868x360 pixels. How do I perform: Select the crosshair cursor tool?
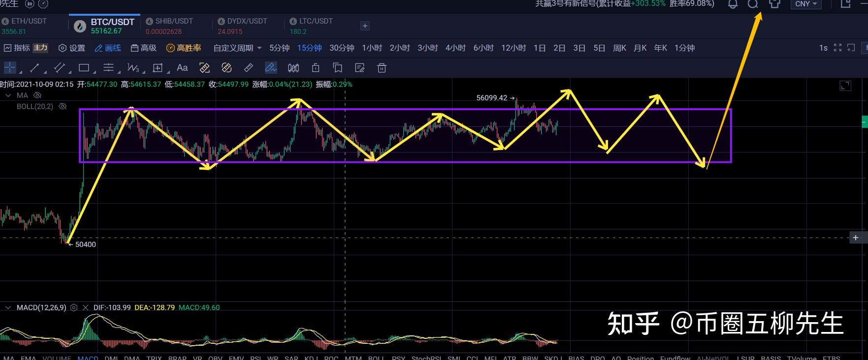(10, 68)
